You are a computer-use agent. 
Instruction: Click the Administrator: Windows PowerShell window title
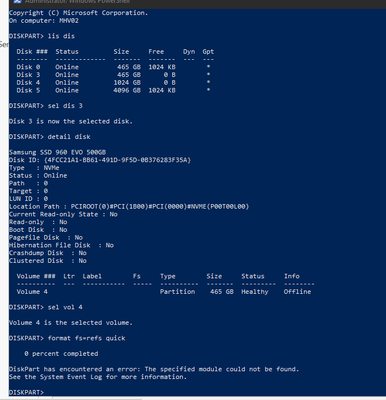(77, 2)
